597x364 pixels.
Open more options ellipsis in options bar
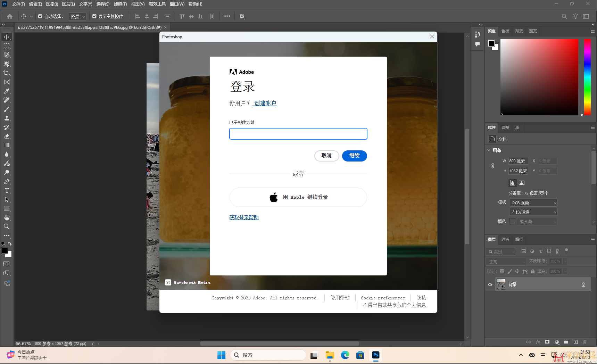click(x=227, y=16)
